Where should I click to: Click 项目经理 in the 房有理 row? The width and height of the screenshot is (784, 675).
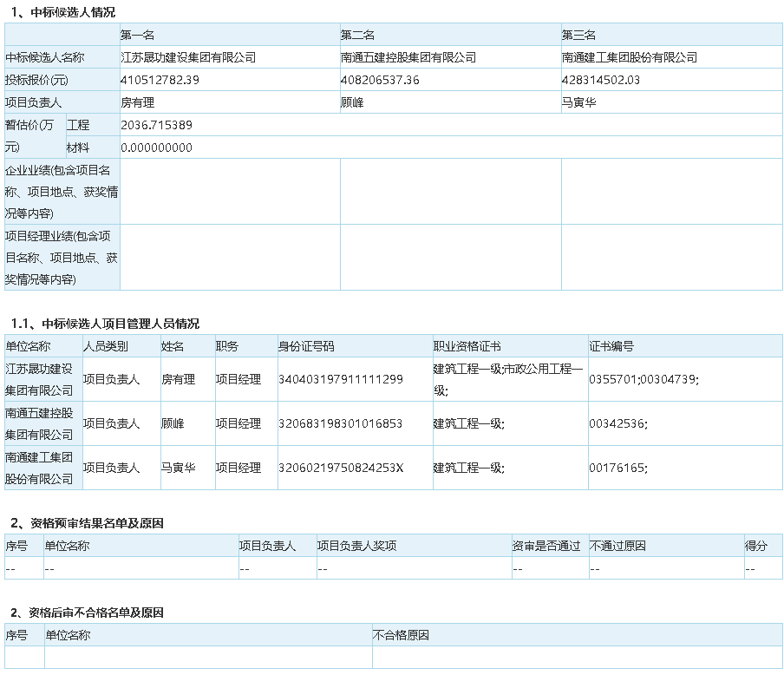tap(238, 379)
